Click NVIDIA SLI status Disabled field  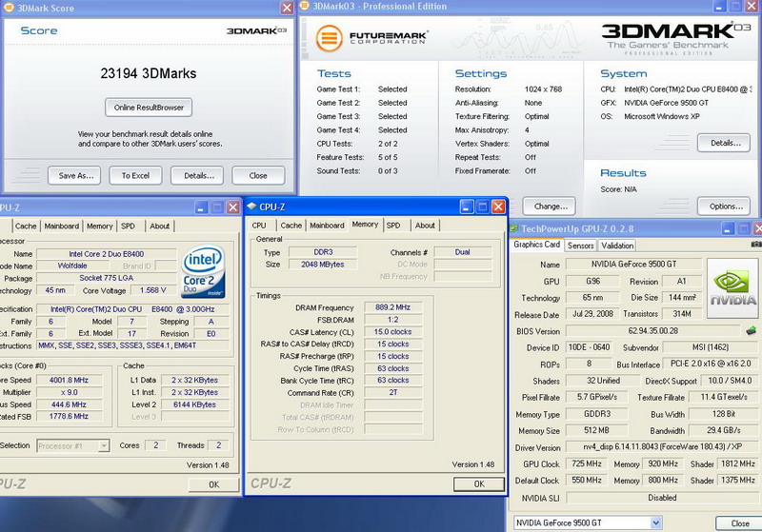pos(662,498)
